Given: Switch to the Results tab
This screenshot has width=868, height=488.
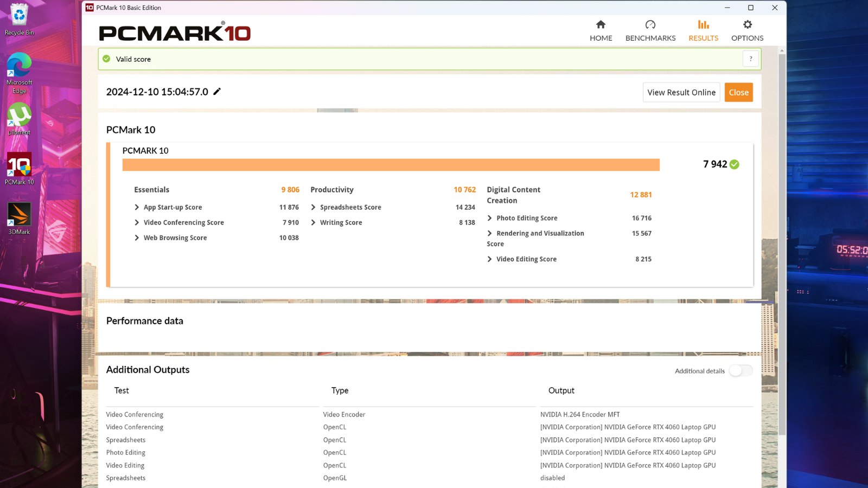Looking at the screenshot, I should point(703,30).
